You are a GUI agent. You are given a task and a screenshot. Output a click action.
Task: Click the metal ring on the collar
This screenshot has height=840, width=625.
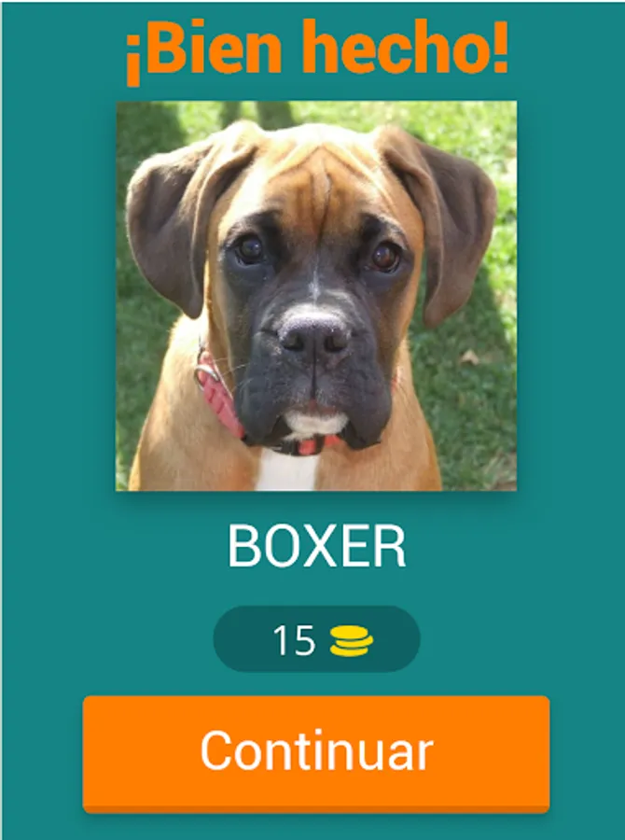207,374
